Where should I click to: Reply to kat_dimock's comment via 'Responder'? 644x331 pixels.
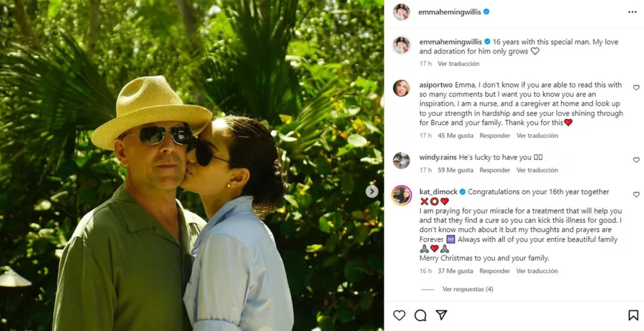click(x=495, y=271)
